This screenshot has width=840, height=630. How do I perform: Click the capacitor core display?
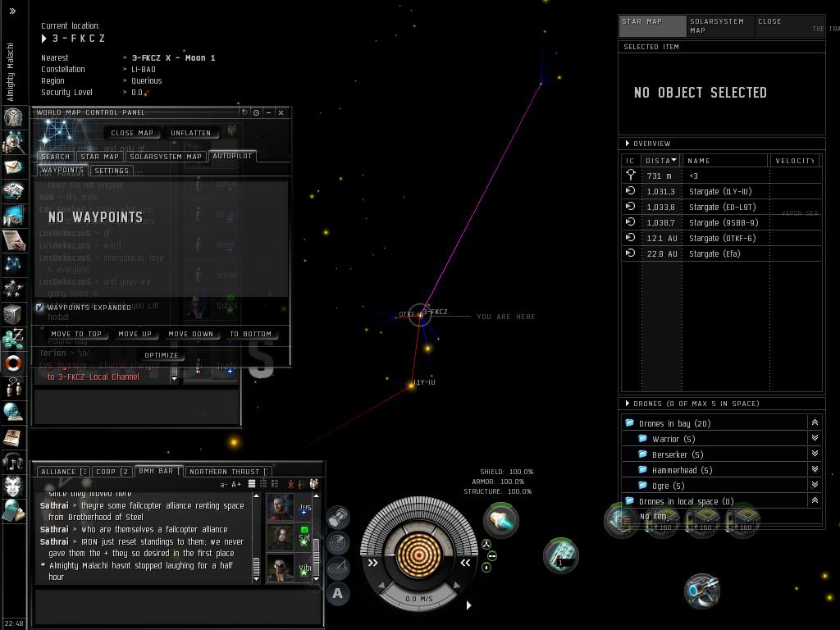tap(418, 555)
